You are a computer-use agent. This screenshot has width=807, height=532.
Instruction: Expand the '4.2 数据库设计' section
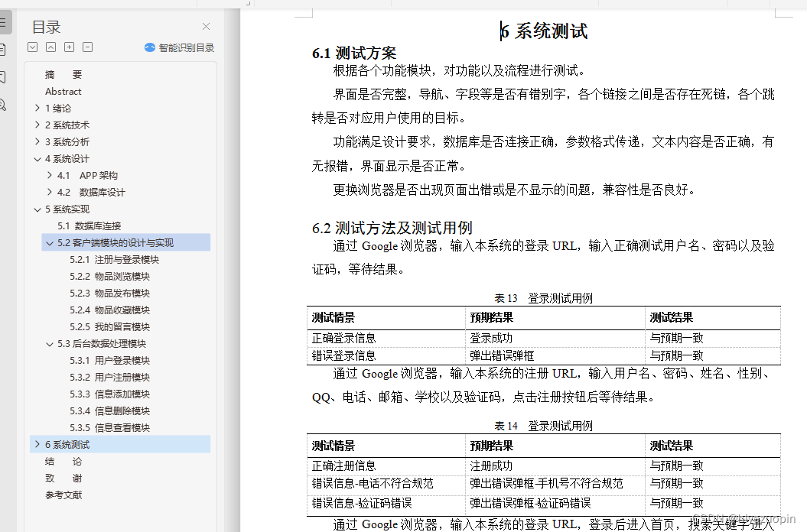click(50, 192)
